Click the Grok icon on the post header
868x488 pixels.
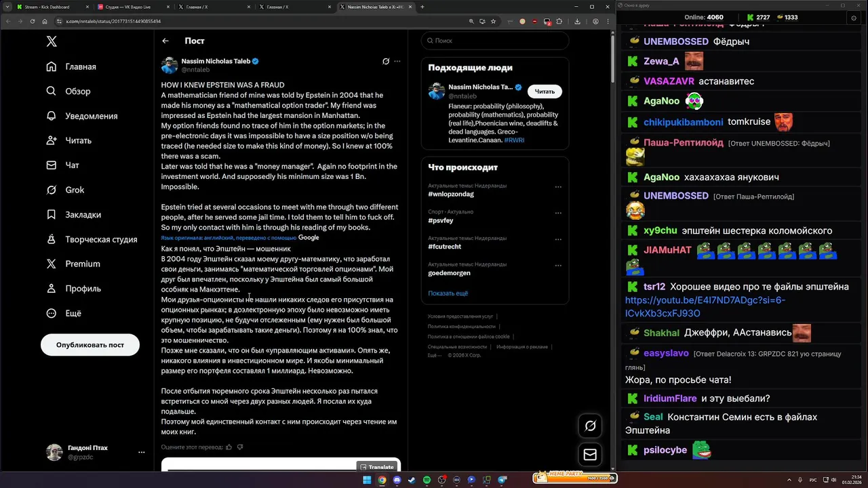click(386, 61)
